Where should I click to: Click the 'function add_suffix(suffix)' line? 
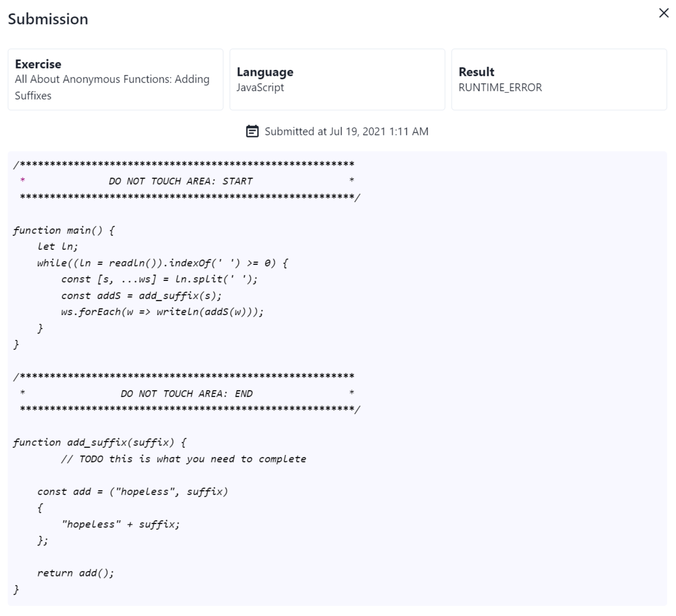(100, 443)
